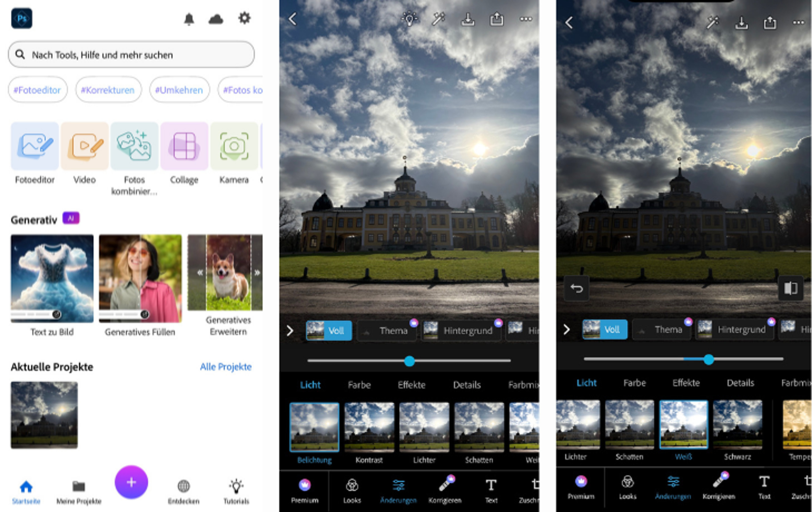
Task: Tap the share icon in right editor
Action: 770,23
